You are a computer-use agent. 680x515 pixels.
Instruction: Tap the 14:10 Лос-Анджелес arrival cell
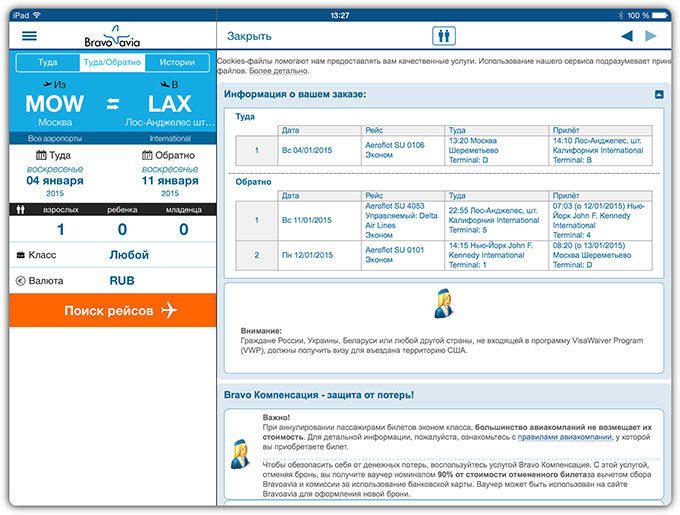pyautogui.click(x=601, y=150)
